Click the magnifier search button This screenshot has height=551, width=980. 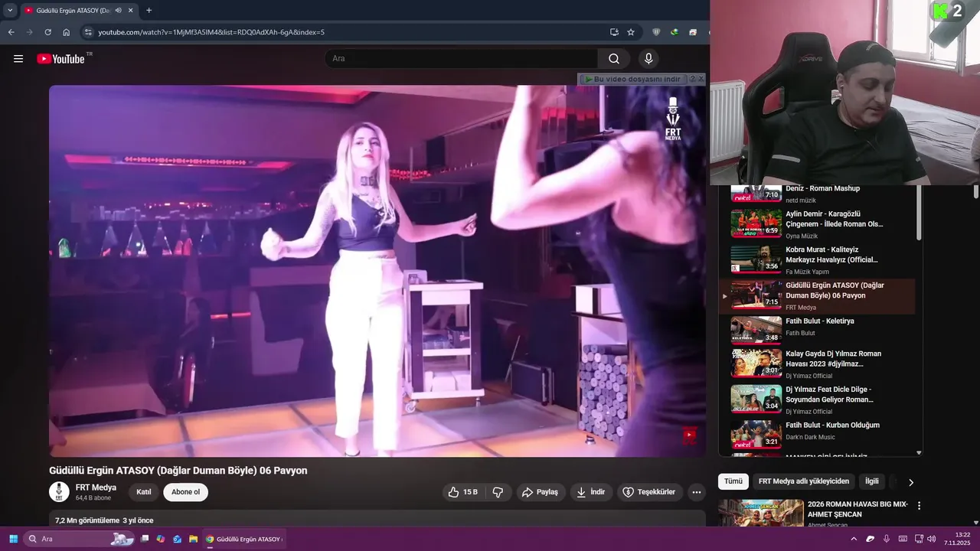(614, 58)
